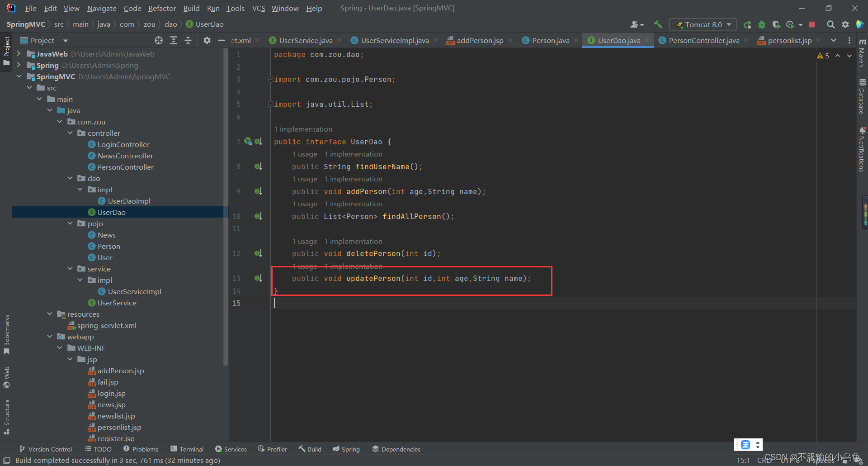Open the Refactor menu

click(161, 8)
